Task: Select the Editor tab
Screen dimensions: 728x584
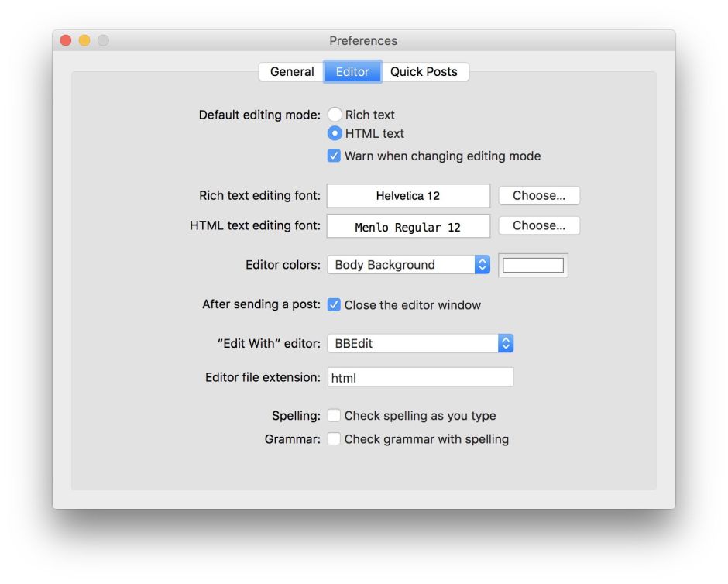Action: (x=352, y=72)
